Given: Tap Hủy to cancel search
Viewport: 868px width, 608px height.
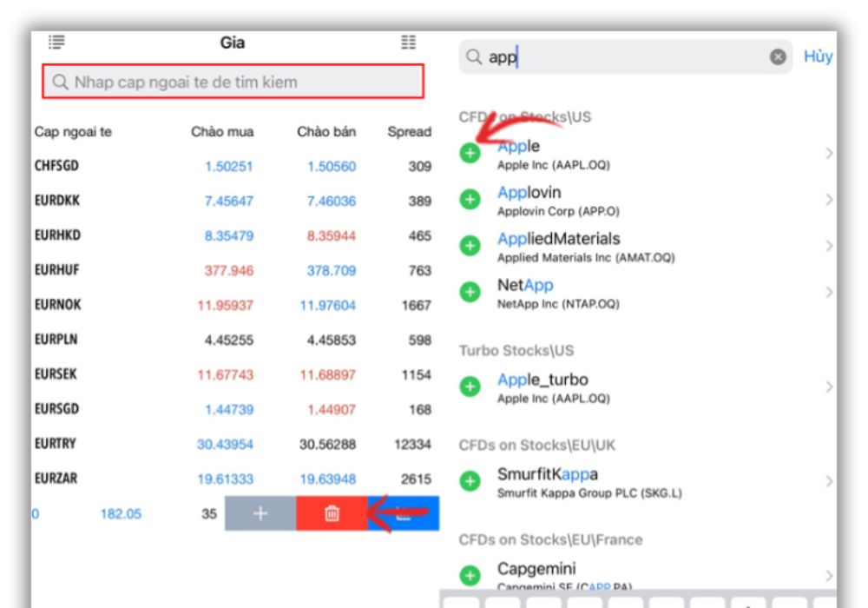Looking at the screenshot, I should pyautogui.click(x=819, y=56).
